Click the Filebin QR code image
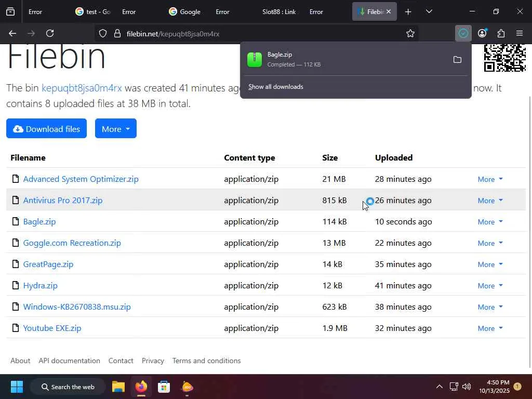Viewport: 532px width, 399px height. click(504, 58)
